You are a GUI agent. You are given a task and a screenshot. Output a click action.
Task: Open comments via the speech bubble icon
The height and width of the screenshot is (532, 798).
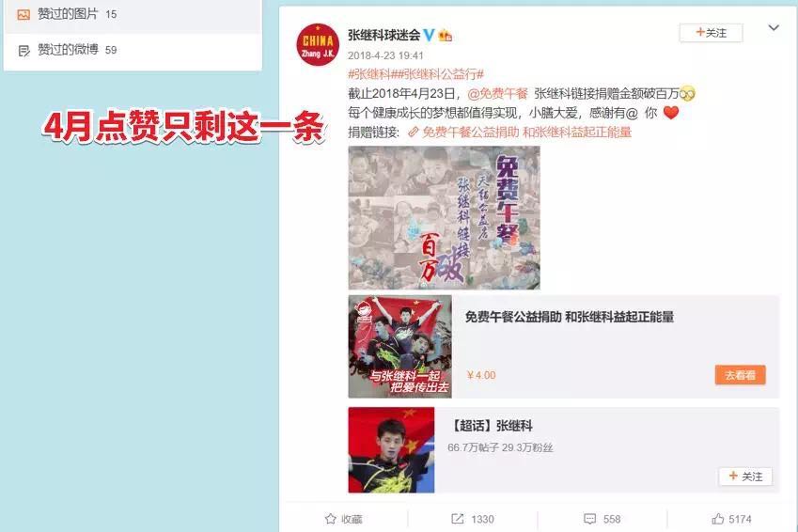pos(590,519)
